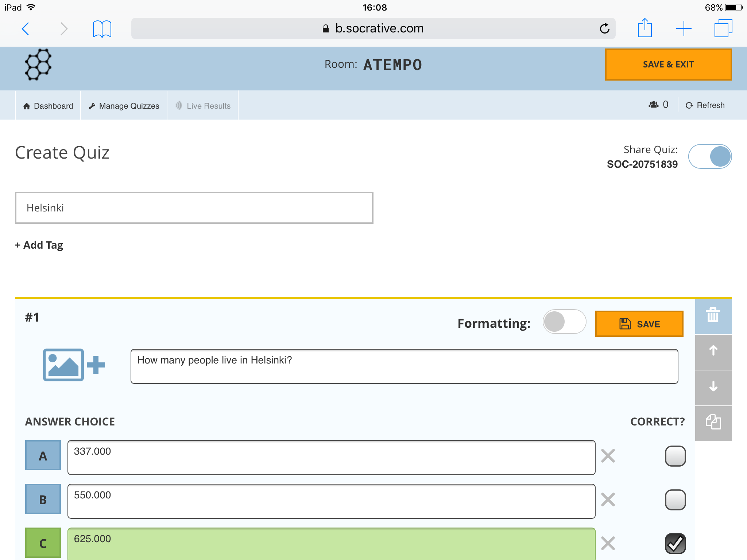Remove answer B with X

608,499
